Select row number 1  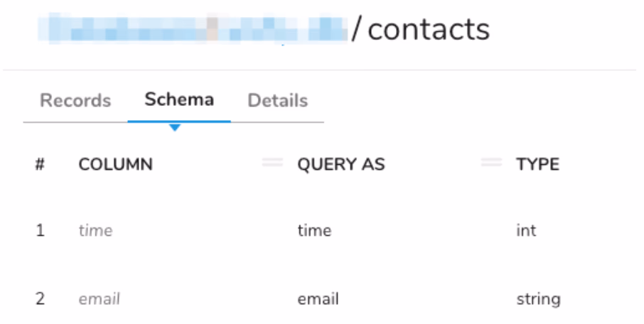pos(40,231)
